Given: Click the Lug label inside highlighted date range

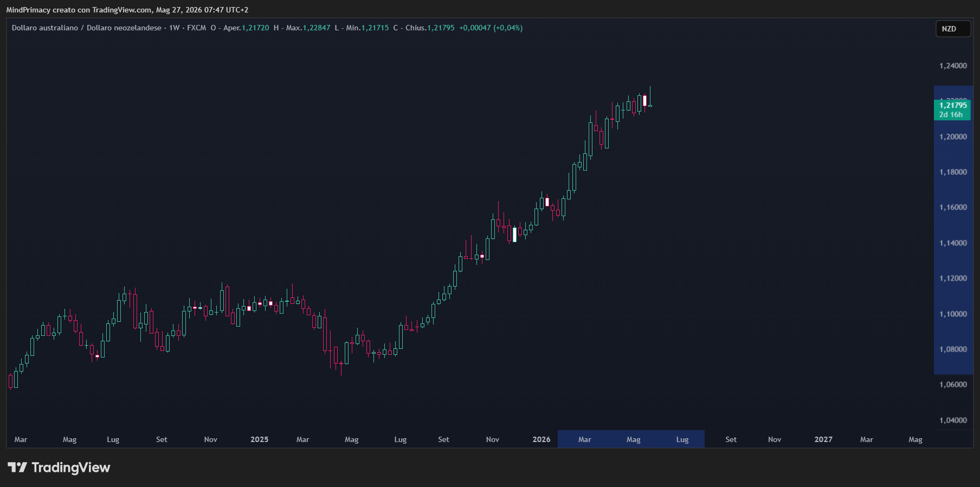Looking at the screenshot, I should click(682, 439).
